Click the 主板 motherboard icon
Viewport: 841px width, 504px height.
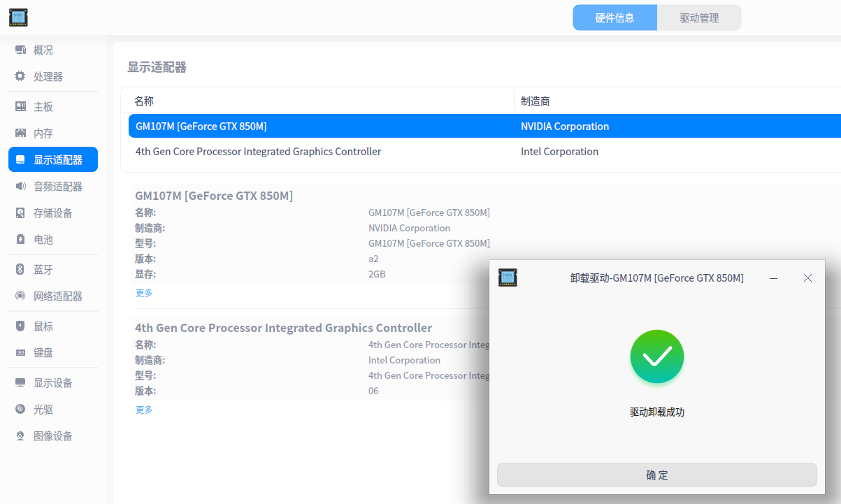coord(20,106)
